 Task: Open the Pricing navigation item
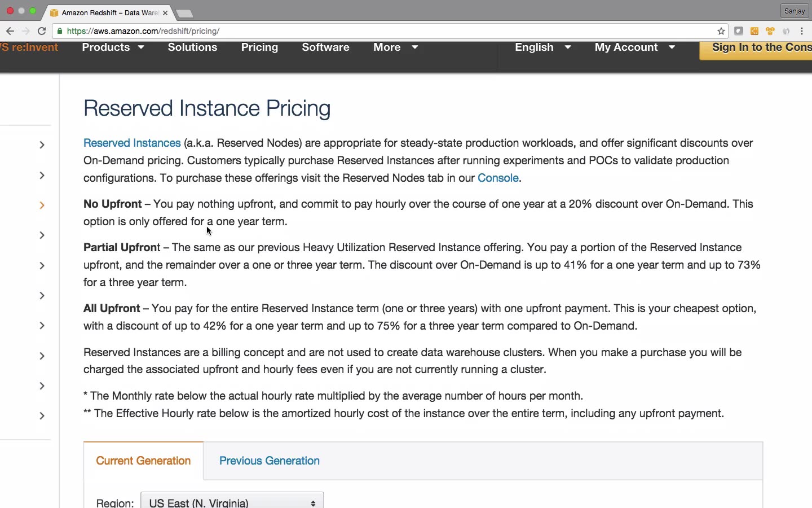click(x=259, y=47)
